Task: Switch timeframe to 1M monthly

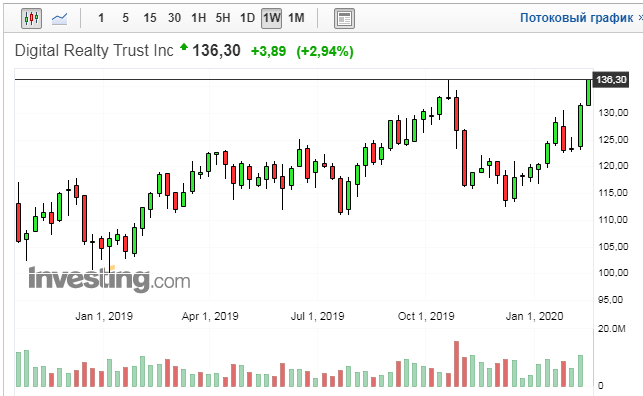Action: tap(296, 18)
